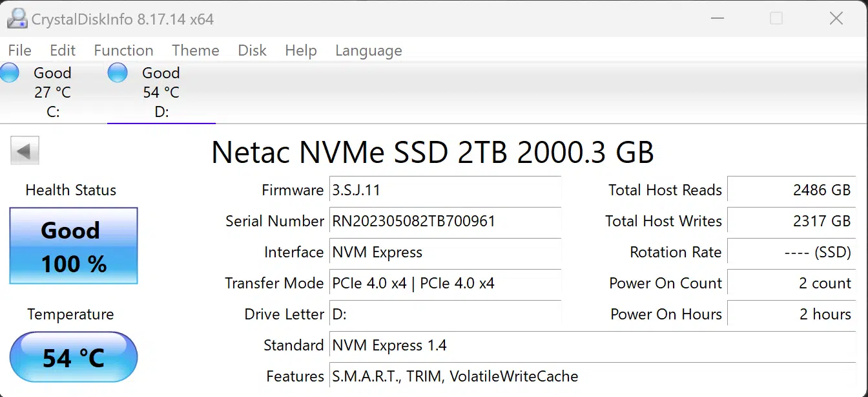
Task: Click the Drive Letter label
Action: coord(284,314)
